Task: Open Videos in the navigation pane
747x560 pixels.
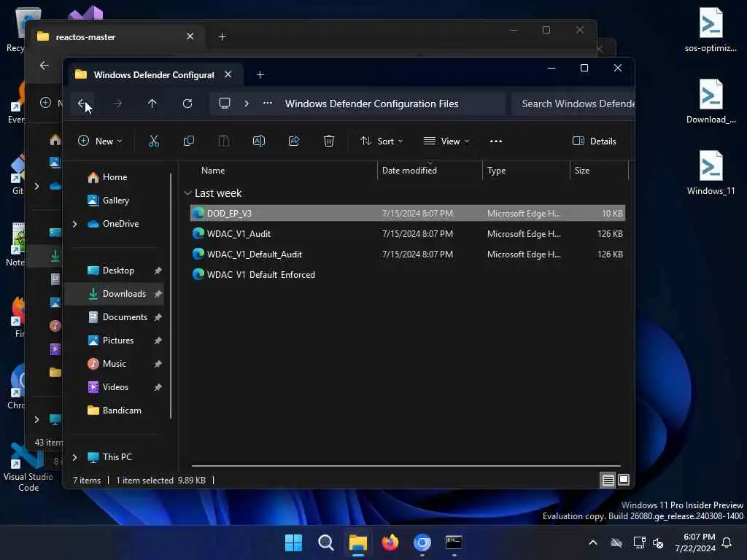Action: tap(115, 387)
